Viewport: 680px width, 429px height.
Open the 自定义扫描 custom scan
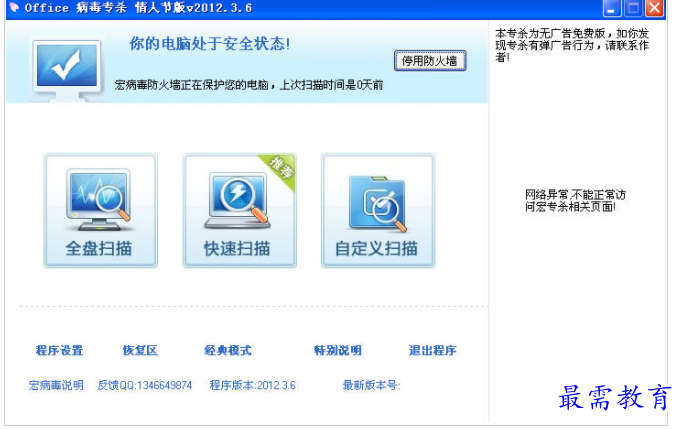[378, 210]
